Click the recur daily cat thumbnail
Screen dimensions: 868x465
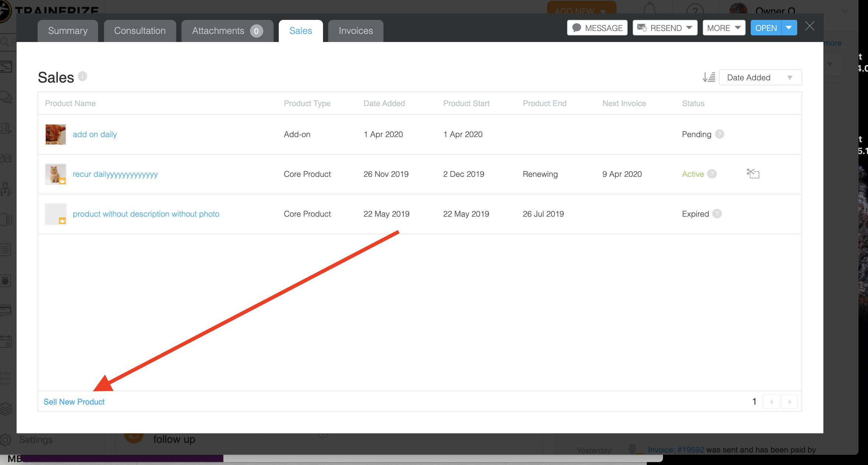point(55,174)
